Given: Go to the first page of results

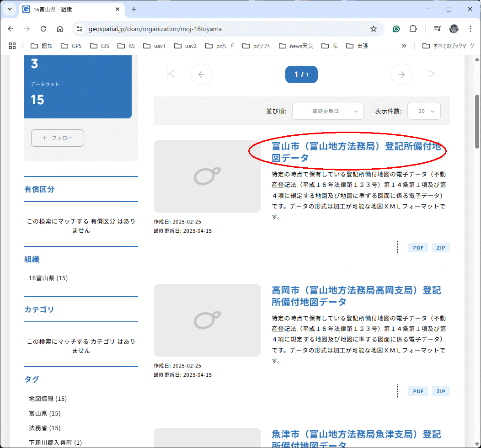Looking at the screenshot, I should tap(171, 74).
